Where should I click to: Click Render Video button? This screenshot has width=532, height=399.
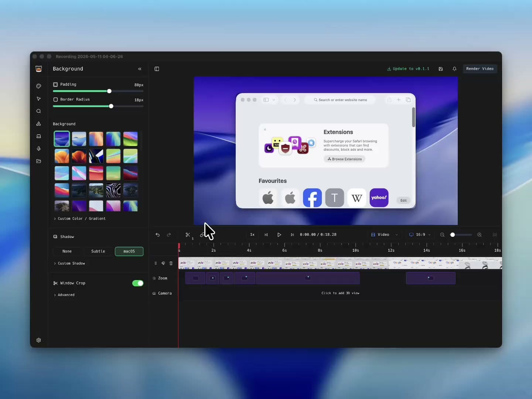(480, 69)
